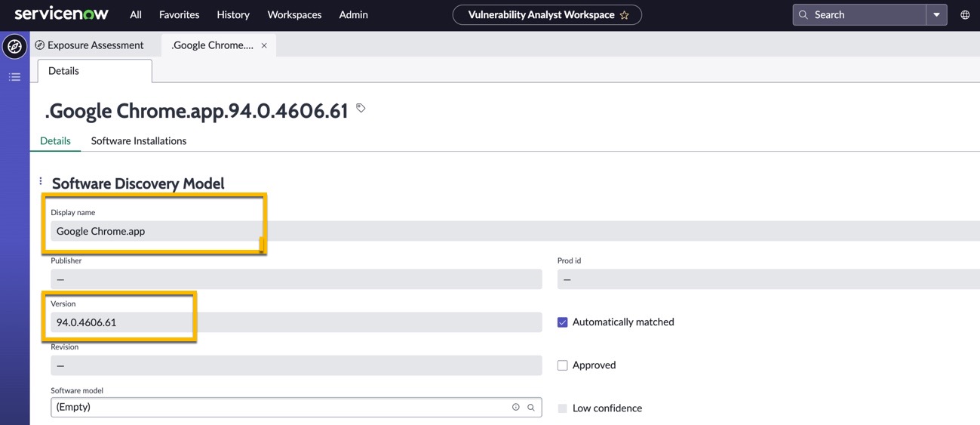
Task: Select the green underlined Details sub-tab
Action: (55, 141)
